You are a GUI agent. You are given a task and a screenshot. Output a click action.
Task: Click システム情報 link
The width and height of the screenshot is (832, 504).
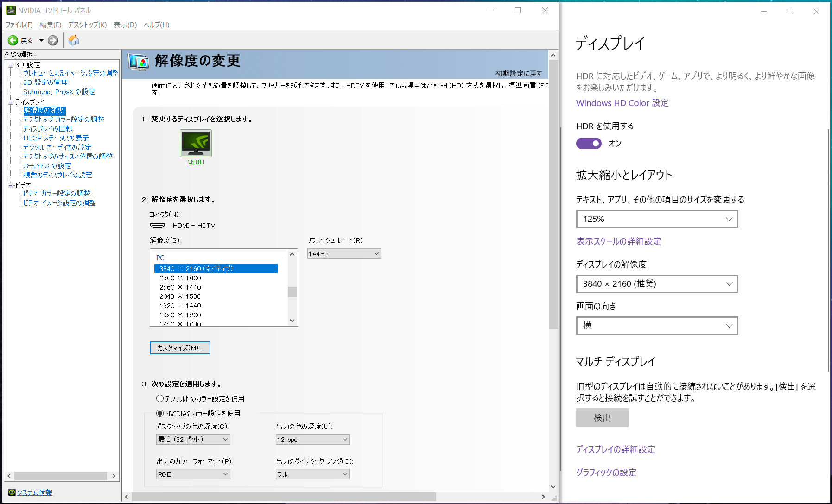click(34, 492)
